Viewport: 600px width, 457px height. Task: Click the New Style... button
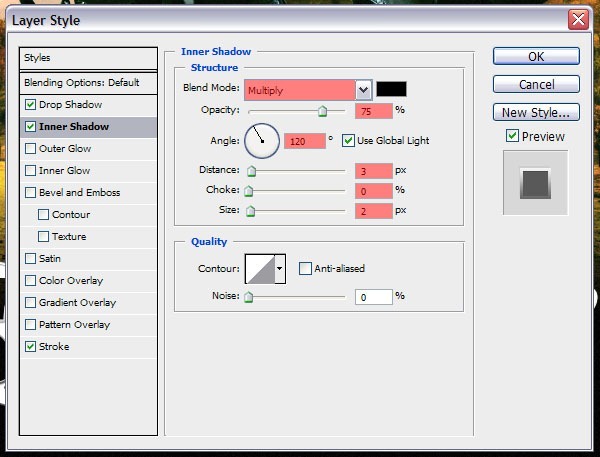point(536,113)
